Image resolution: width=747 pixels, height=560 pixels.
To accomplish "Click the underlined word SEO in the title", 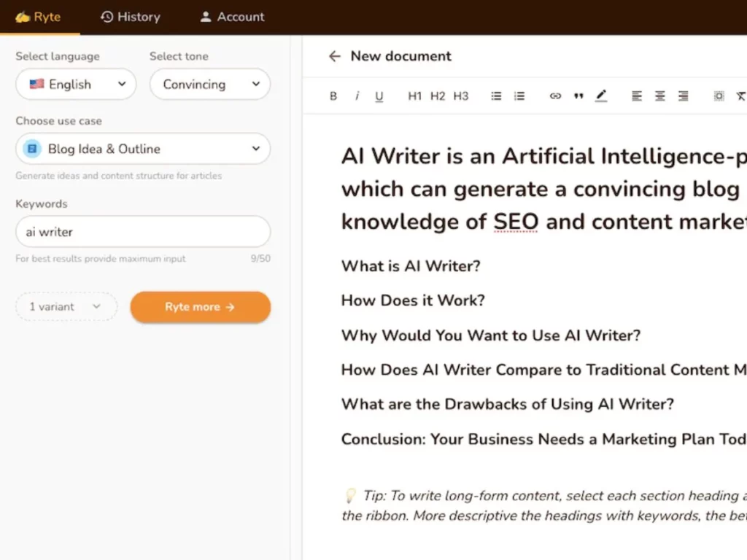I will click(516, 222).
